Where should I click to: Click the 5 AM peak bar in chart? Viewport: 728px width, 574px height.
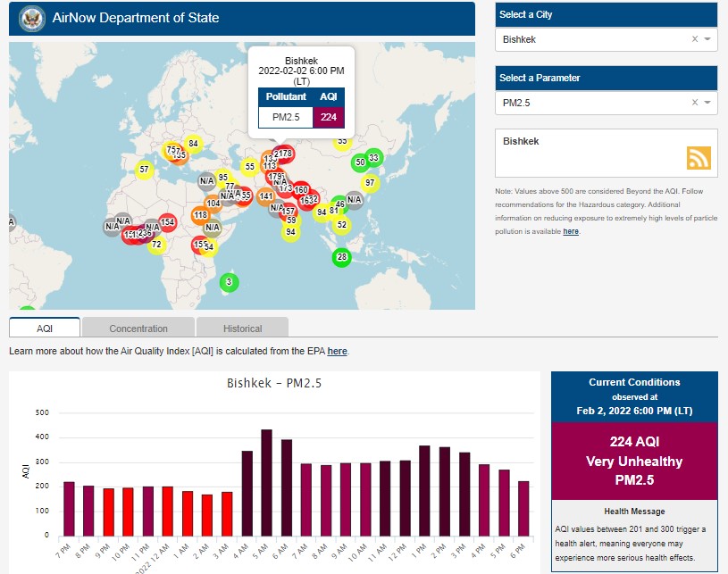[x=266, y=482]
